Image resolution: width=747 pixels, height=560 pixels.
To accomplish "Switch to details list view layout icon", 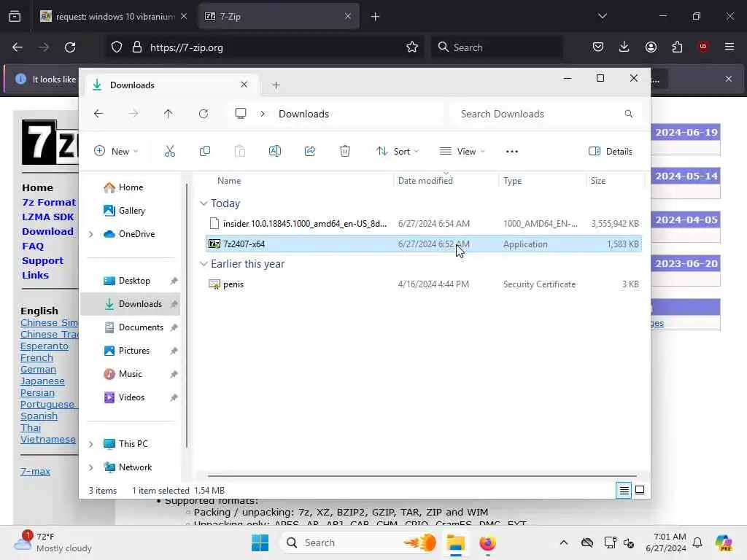I will (624, 490).
